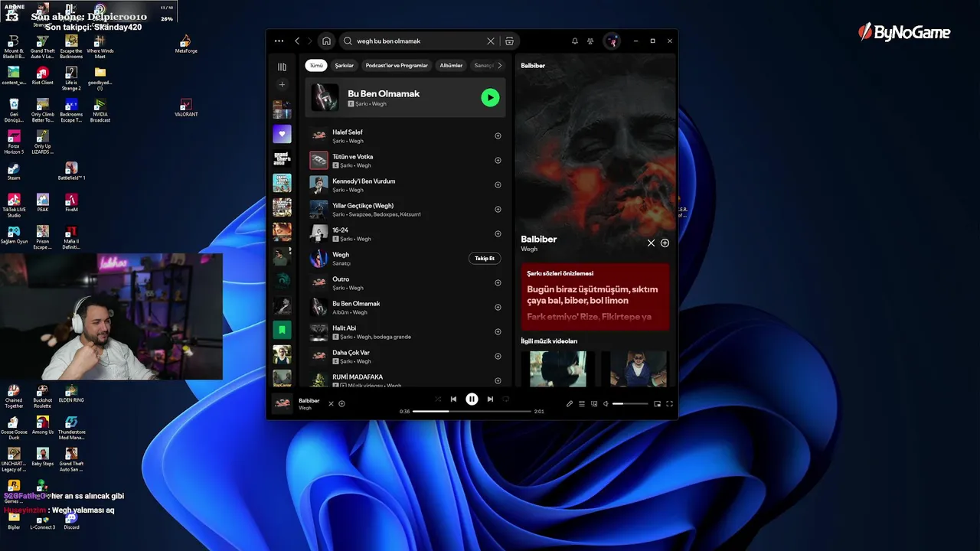The height and width of the screenshot is (551, 980).
Task: Pause the playing Balbiber track
Action: click(472, 399)
